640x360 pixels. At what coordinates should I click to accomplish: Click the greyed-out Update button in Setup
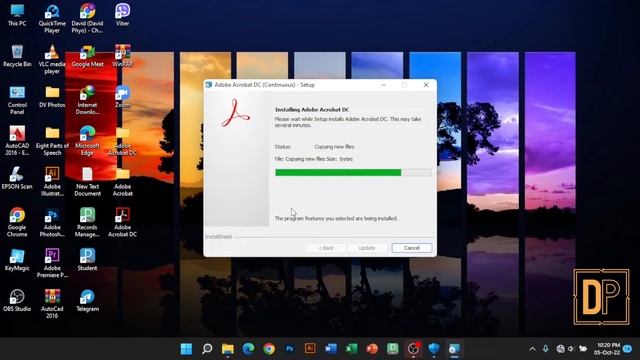click(x=367, y=248)
